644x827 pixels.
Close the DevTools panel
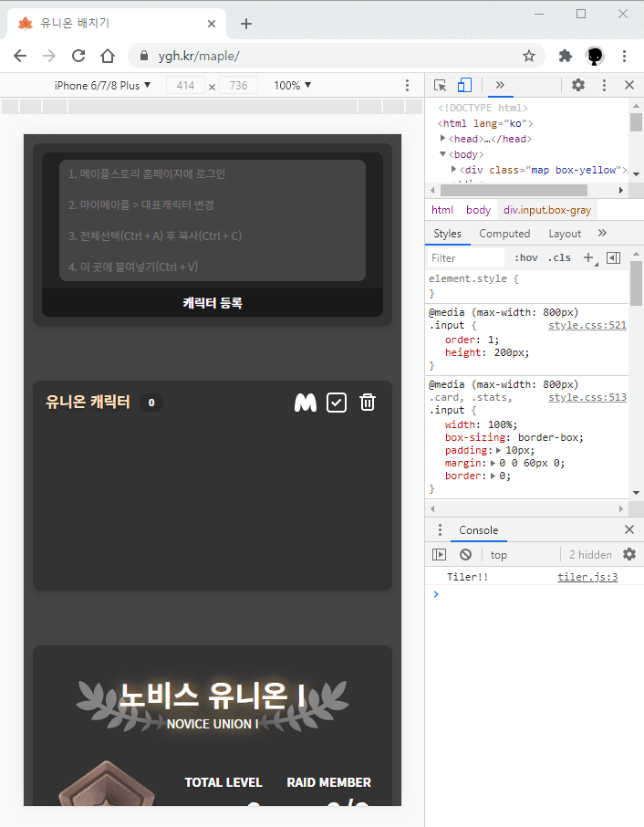click(x=629, y=85)
